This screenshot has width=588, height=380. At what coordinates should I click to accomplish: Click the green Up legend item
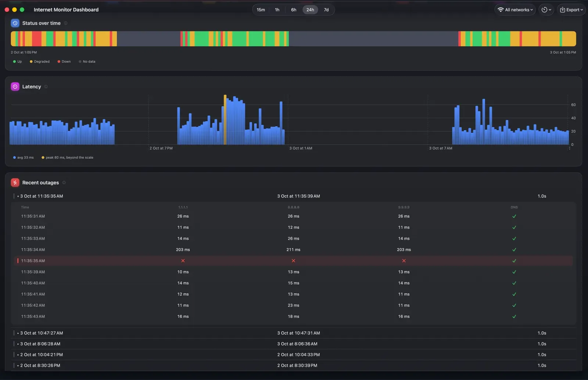point(17,62)
